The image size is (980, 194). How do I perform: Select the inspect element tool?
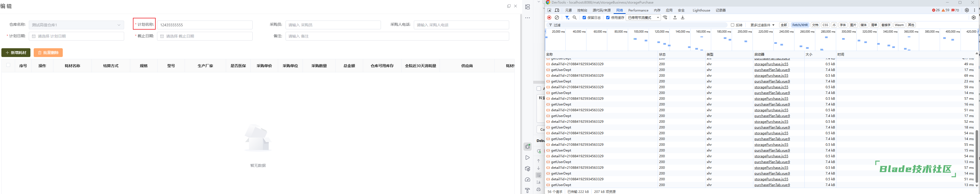[549, 10]
